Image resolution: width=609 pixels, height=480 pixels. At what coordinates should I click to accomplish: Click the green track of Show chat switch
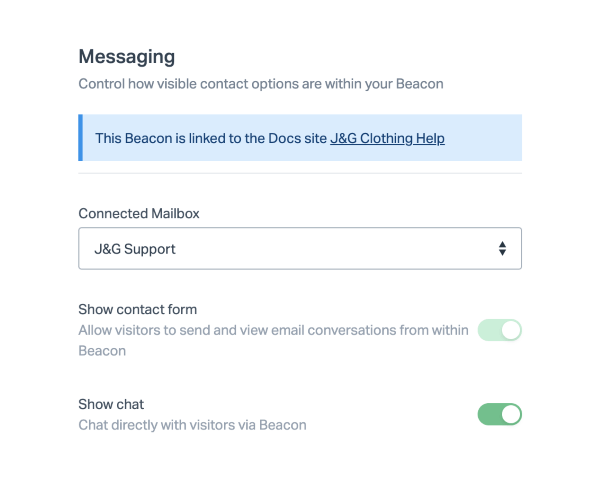(489, 414)
